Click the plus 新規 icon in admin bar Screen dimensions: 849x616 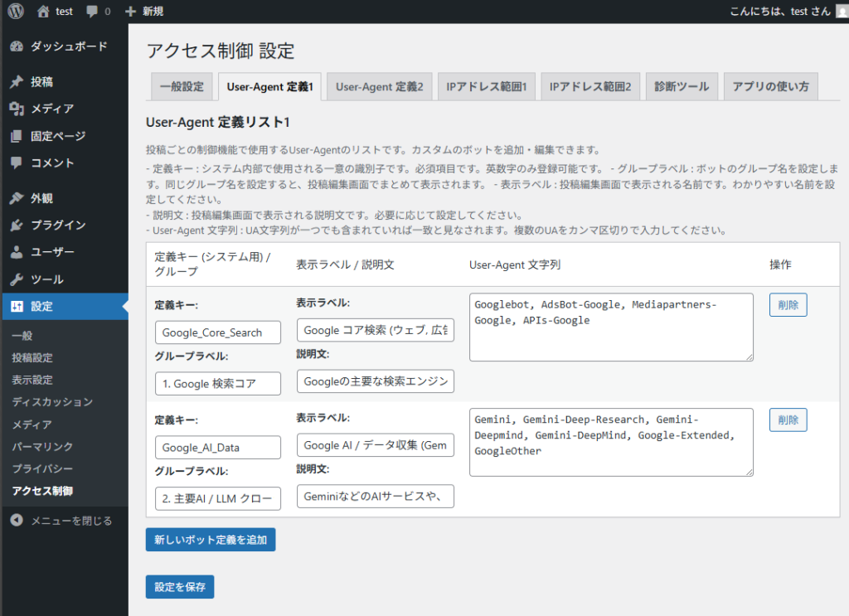pos(130,12)
